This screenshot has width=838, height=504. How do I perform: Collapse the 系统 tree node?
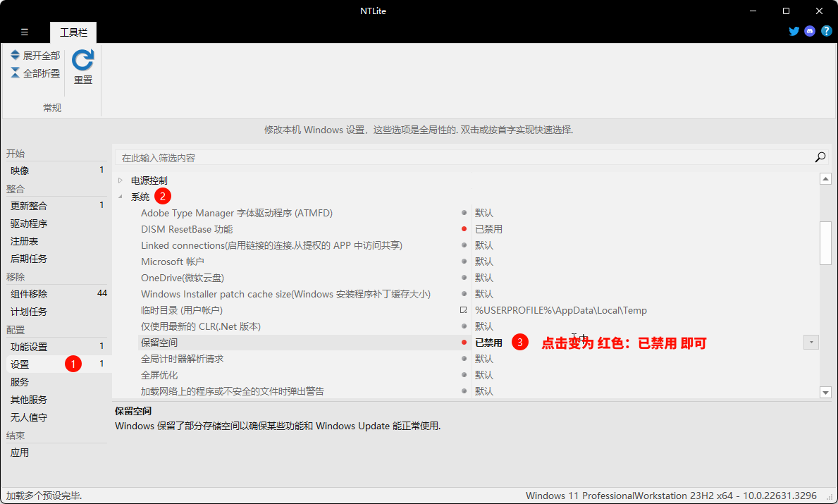click(121, 197)
